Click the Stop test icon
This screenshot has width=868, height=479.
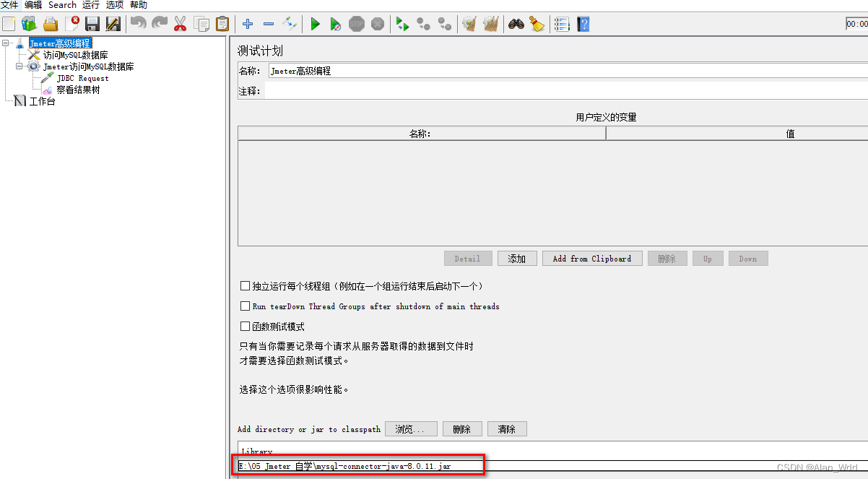(357, 24)
